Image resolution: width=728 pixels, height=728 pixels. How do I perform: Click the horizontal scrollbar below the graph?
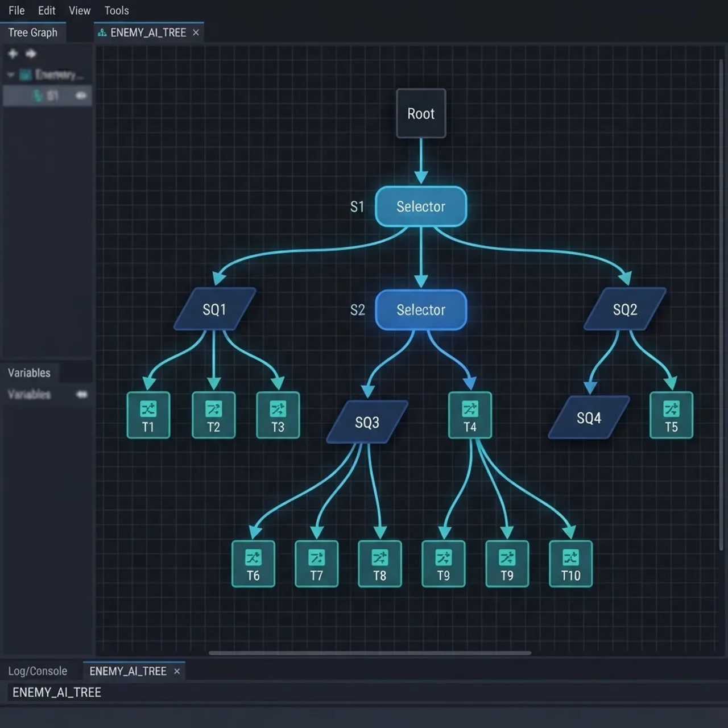(x=370, y=653)
